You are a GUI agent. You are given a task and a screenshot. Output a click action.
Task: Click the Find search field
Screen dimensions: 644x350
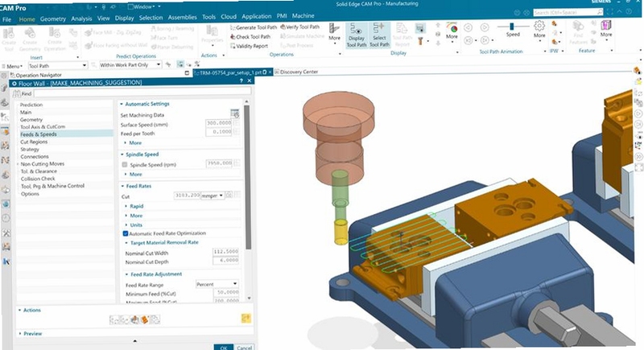pyautogui.click(x=142, y=93)
